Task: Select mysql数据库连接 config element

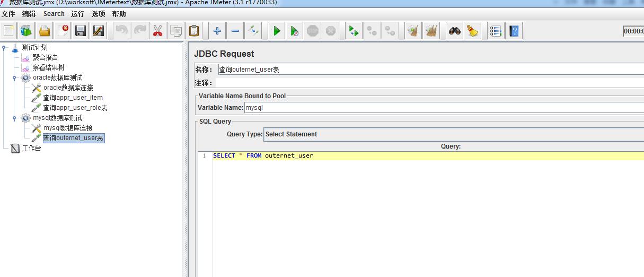Action: 68,128
